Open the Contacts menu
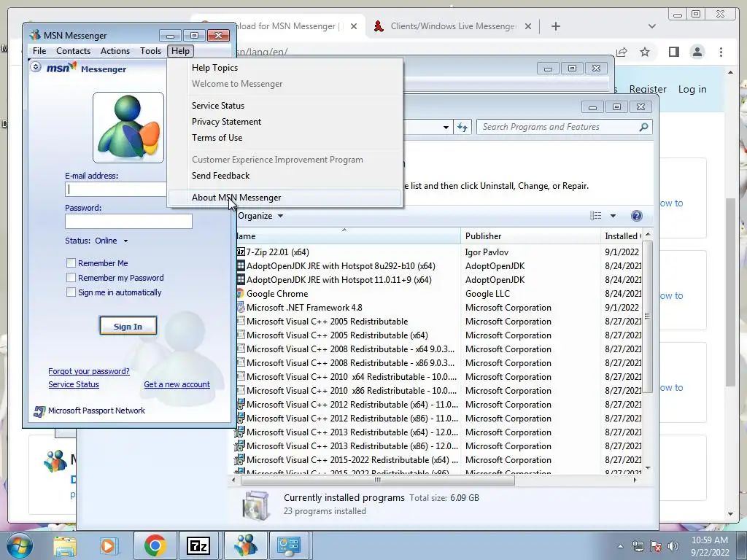The width and height of the screenshot is (747, 560). [x=74, y=51]
